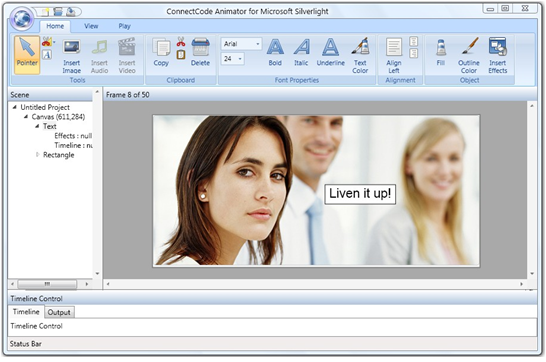Viewport: 546px width, 362px height.
Task: Toggle Bold formatting
Action: click(x=275, y=52)
